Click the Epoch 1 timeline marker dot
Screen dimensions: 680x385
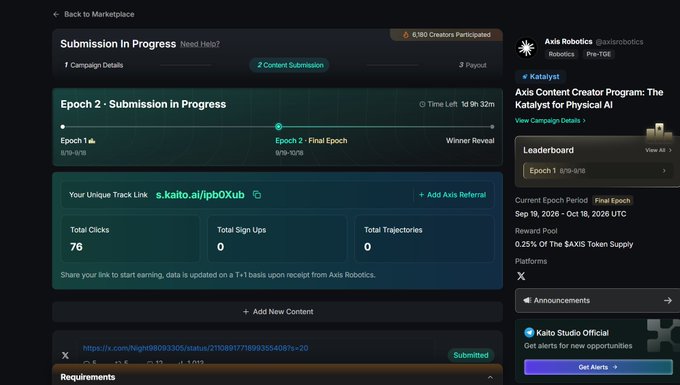[x=63, y=127]
